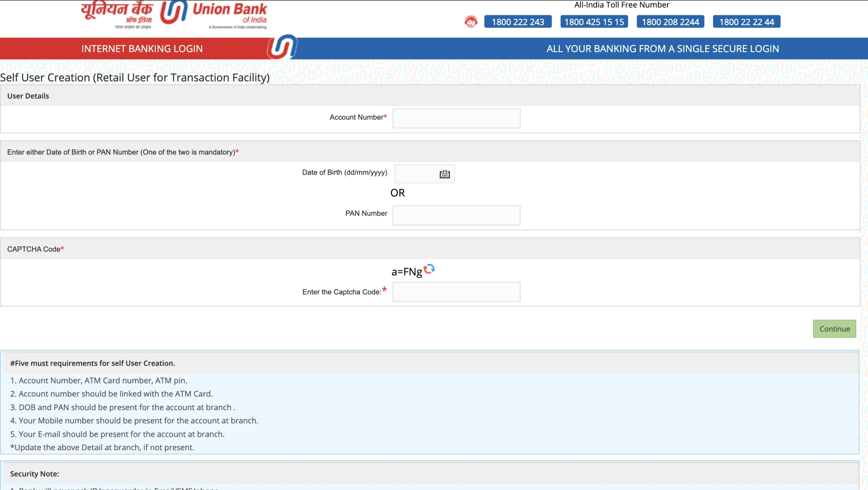Image resolution: width=868 pixels, height=490 pixels.
Task: Click inside the PAN Number field
Action: point(456,215)
